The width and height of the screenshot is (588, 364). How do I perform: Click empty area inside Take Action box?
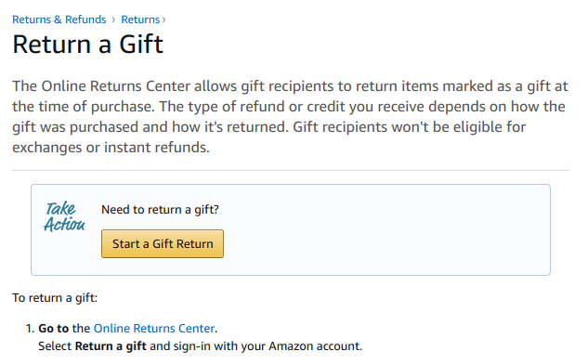386,229
